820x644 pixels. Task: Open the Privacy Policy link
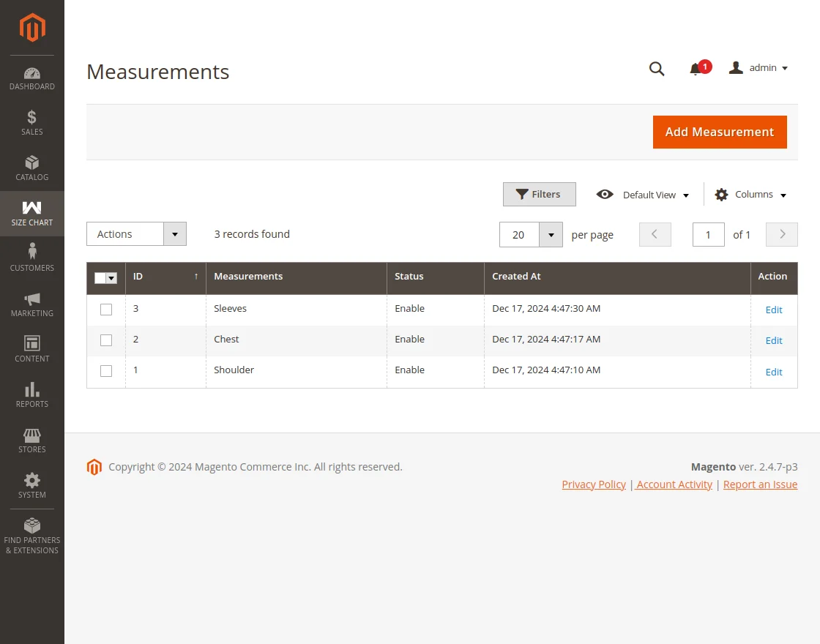[x=594, y=484]
